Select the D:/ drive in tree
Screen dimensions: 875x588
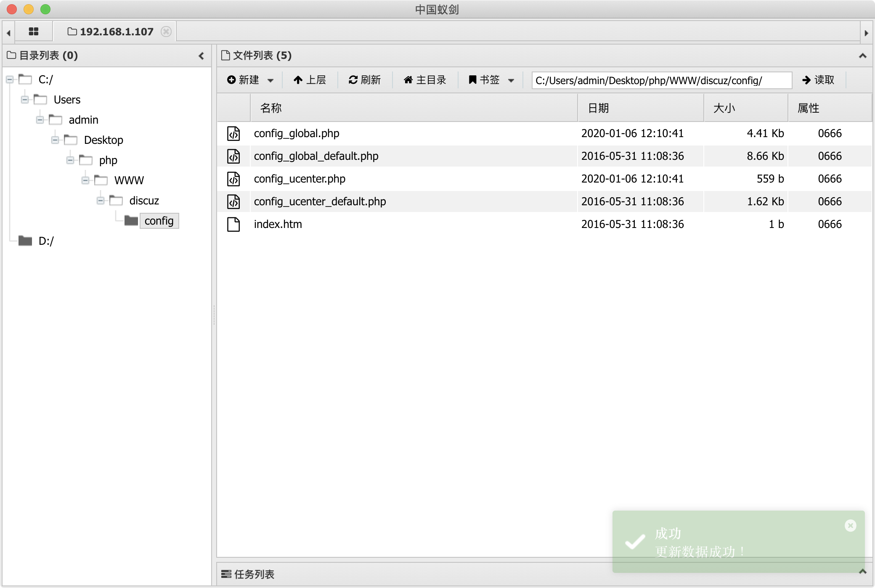pyautogui.click(x=46, y=241)
